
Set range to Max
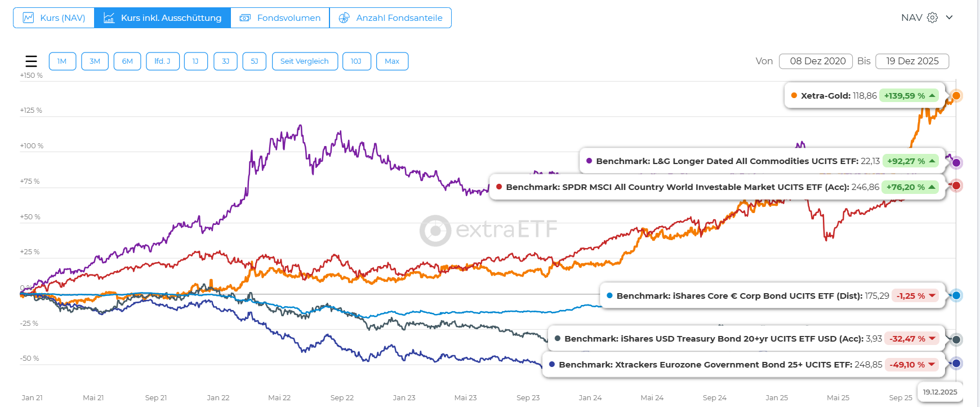tap(392, 61)
